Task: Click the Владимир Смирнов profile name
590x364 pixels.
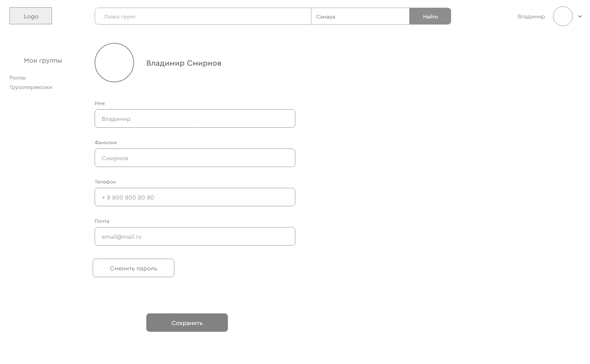Action: [184, 63]
